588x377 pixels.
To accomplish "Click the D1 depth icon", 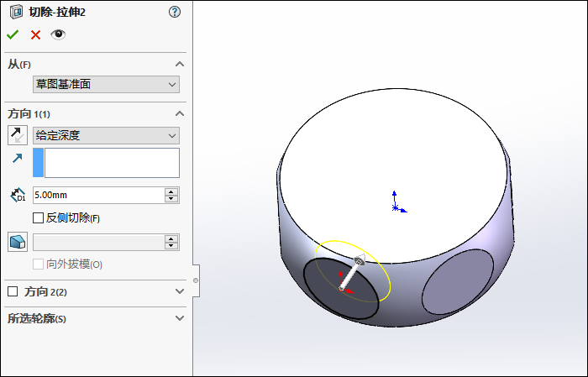I will point(18,196).
